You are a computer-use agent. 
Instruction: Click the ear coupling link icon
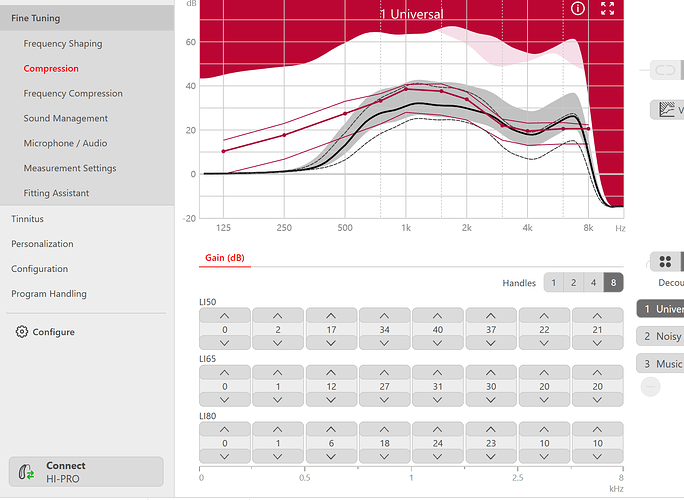tap(664, 69)
